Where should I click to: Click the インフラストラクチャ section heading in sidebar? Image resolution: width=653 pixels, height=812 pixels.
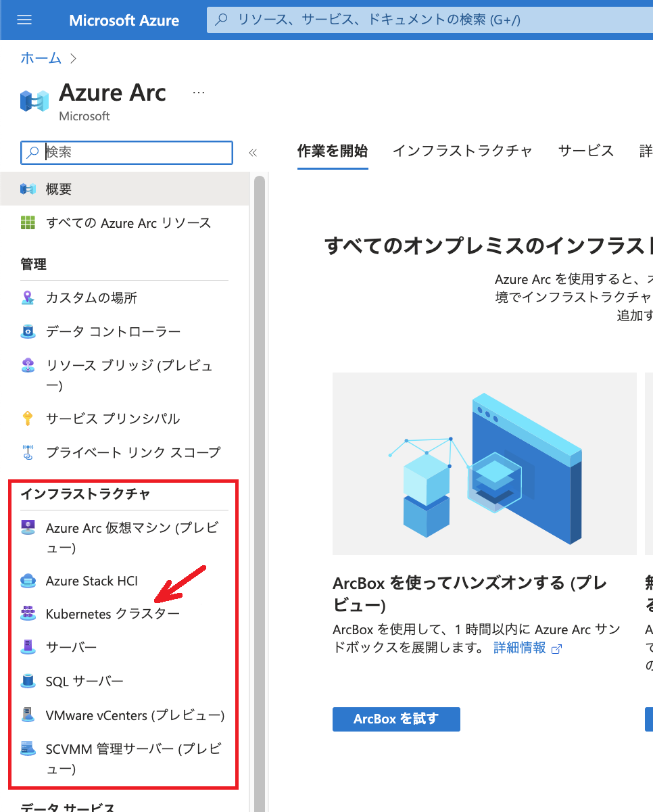click(x=85, y=494)
